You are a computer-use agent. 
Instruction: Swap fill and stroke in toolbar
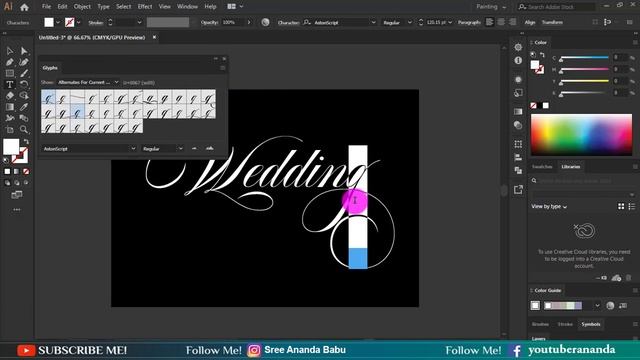pyautogui.click(x=27, y=142)
